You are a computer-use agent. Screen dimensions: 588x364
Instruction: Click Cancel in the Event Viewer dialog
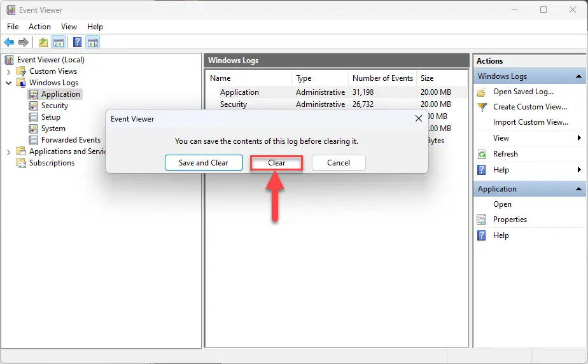pyautogui.click(x=339, y=163)
